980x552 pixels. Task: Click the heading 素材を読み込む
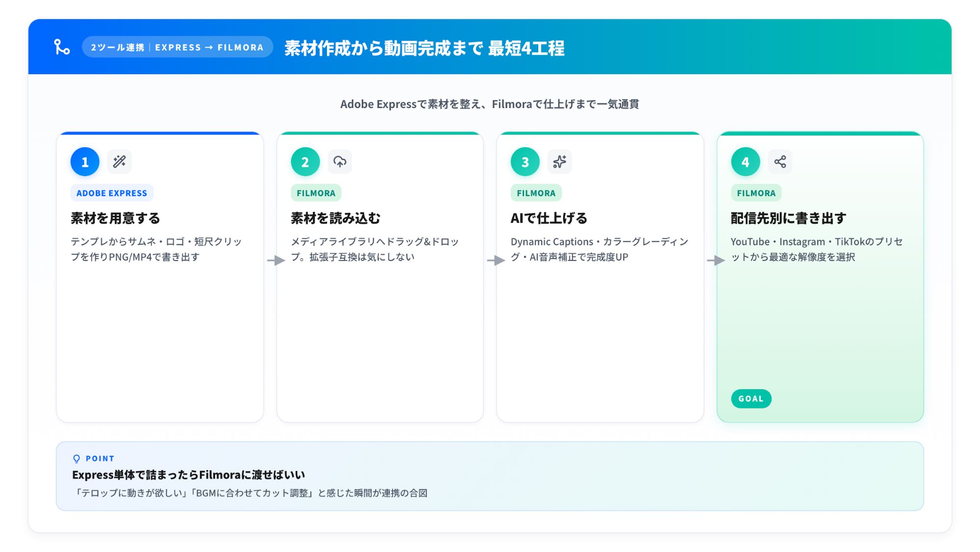[335, 218]
